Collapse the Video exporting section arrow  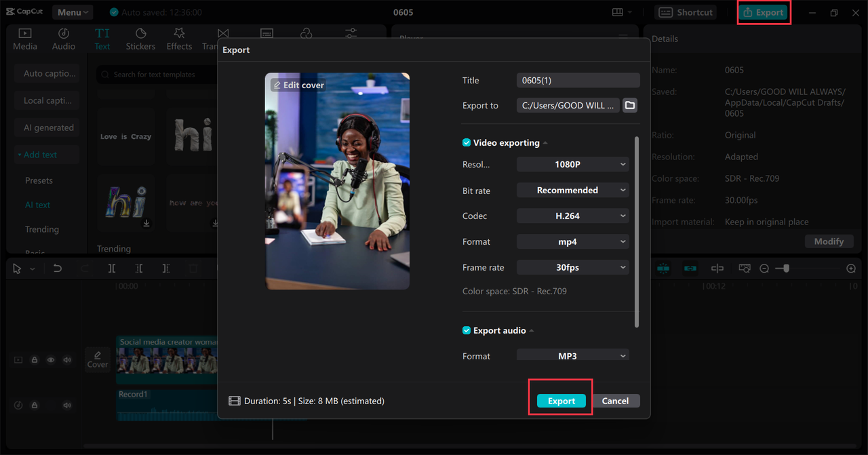point(545,143)
